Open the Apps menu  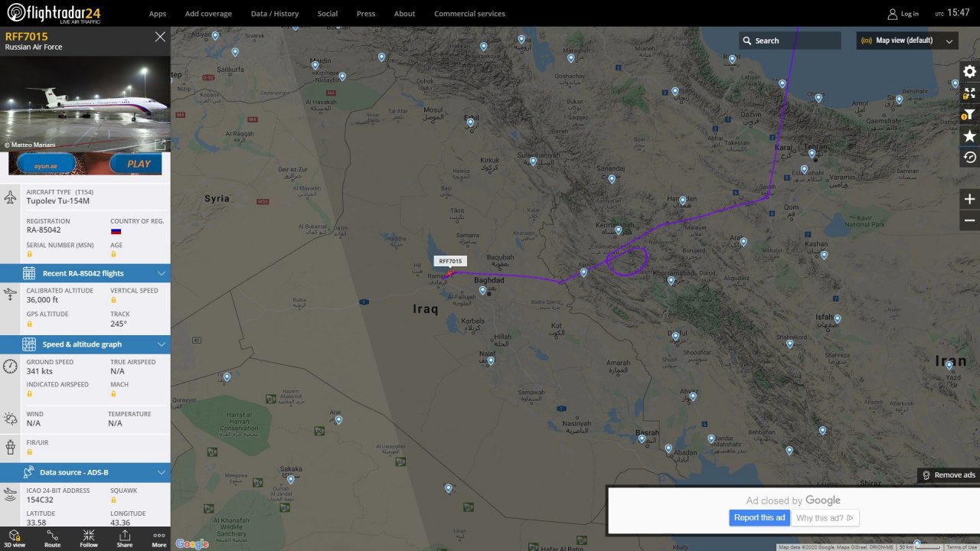158,14
